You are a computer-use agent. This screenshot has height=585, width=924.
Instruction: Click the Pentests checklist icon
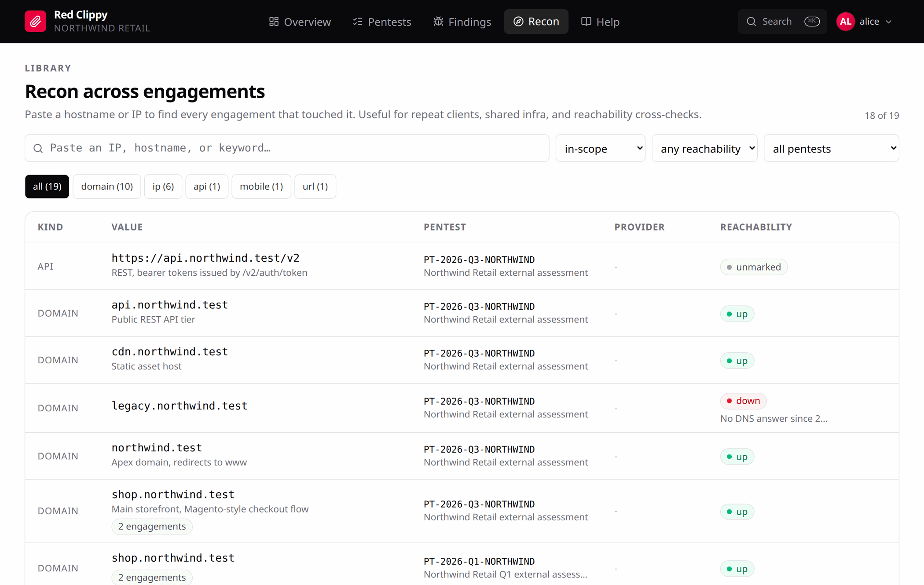358,22
